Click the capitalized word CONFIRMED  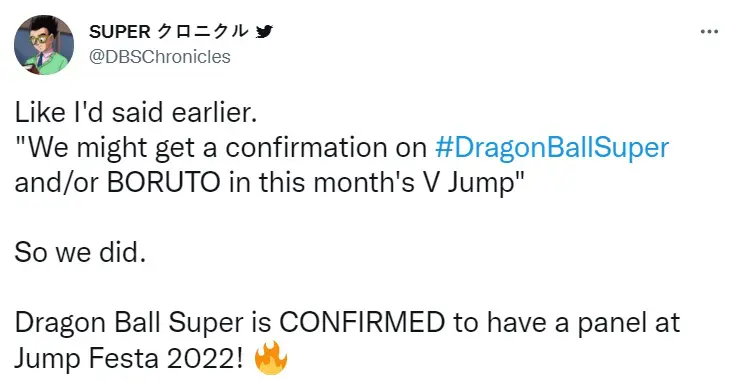(362, 323)
